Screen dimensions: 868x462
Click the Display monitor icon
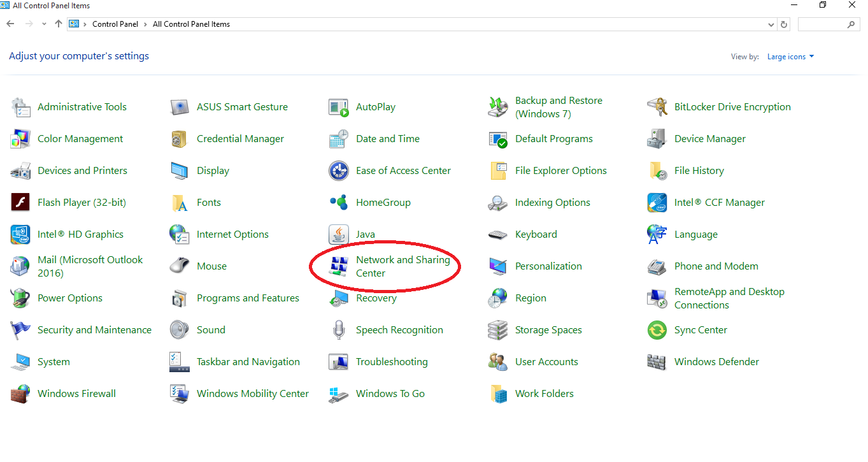coord(180,171)
